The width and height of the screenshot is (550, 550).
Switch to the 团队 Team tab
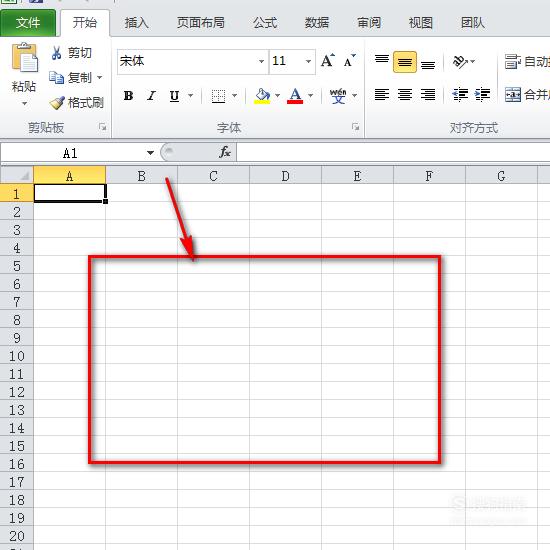472,23
